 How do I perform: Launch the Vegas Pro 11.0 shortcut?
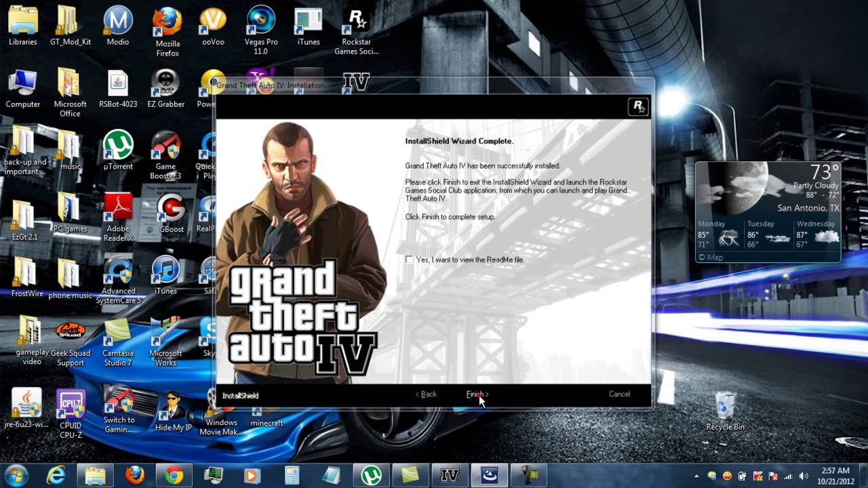[x=260, y=31]
